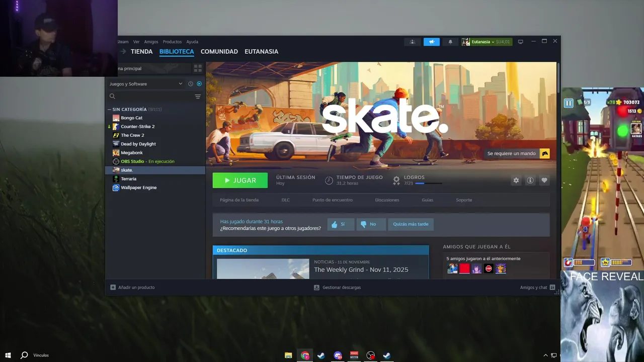
Task: Open OBS Studio from taskbar
Action: click(370, 355)
